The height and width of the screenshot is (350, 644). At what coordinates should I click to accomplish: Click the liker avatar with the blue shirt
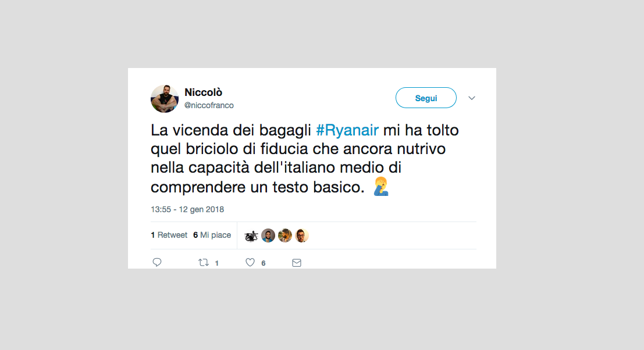268,235
